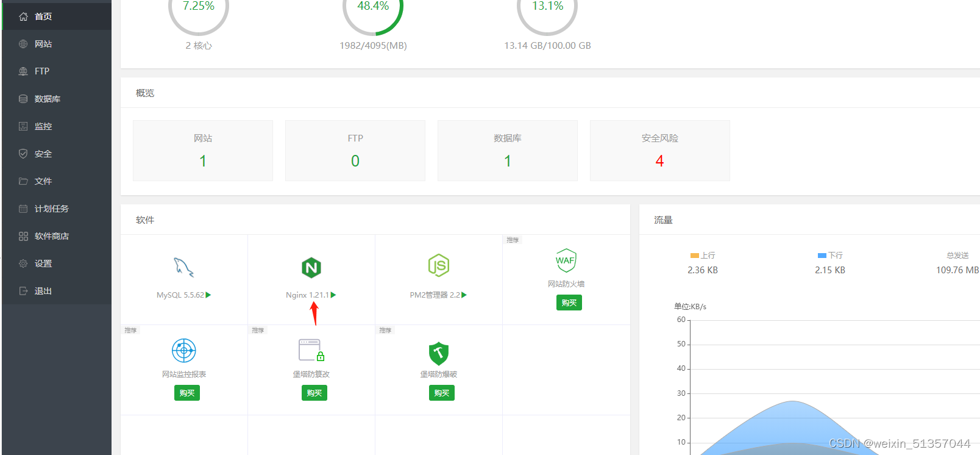Select 退出 in the sidebar

tap(57, 291)
